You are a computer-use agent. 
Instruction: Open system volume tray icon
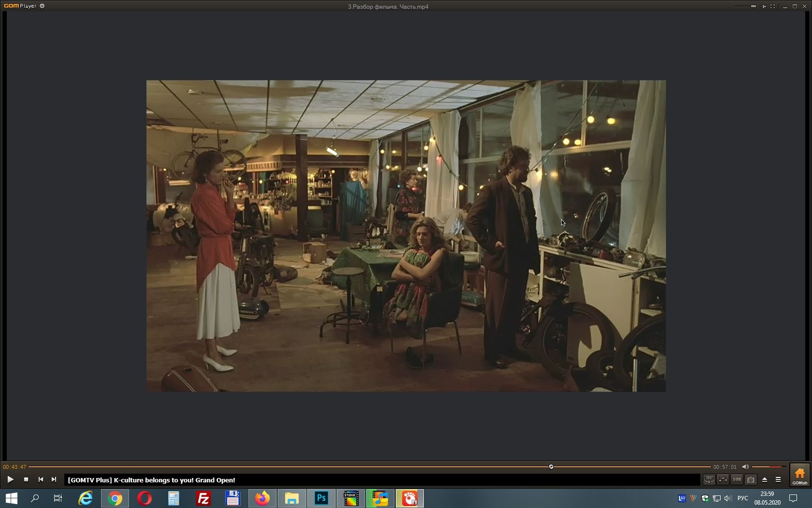click(x=728, y=498)
